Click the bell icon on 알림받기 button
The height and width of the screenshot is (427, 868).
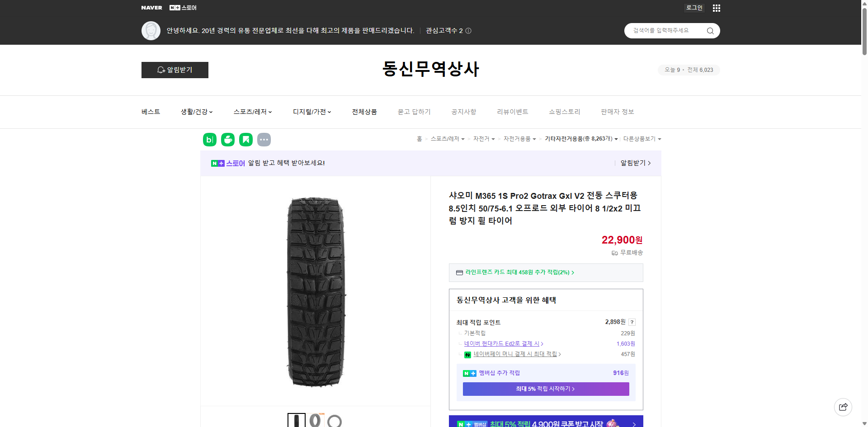161,70
